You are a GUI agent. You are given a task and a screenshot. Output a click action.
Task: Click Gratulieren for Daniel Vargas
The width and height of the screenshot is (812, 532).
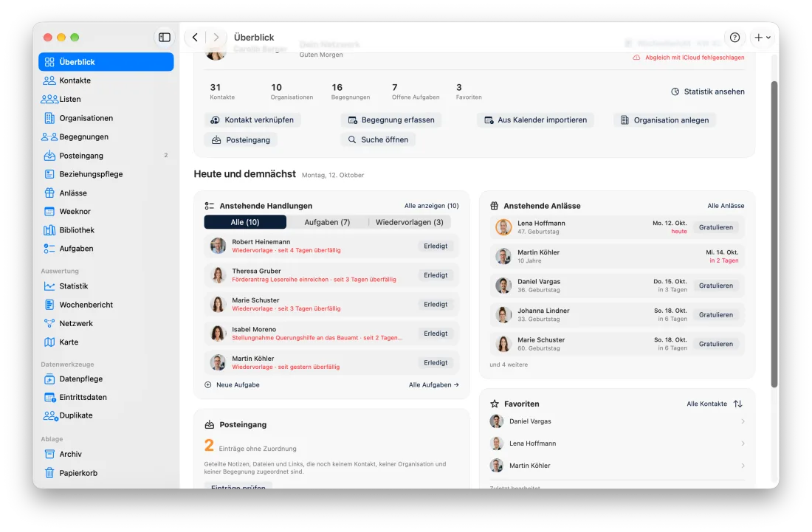coord(716,286)
